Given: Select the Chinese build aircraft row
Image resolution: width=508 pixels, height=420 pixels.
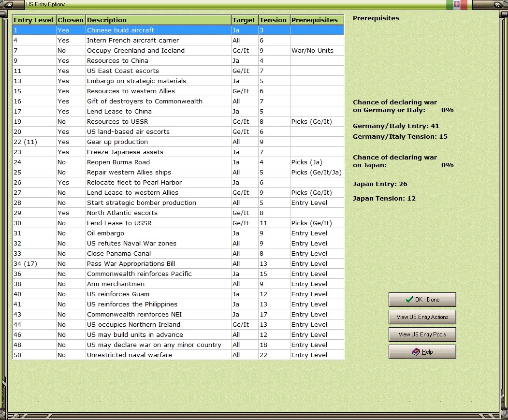Looking at the screenshot, I should (x=178, y=30).
